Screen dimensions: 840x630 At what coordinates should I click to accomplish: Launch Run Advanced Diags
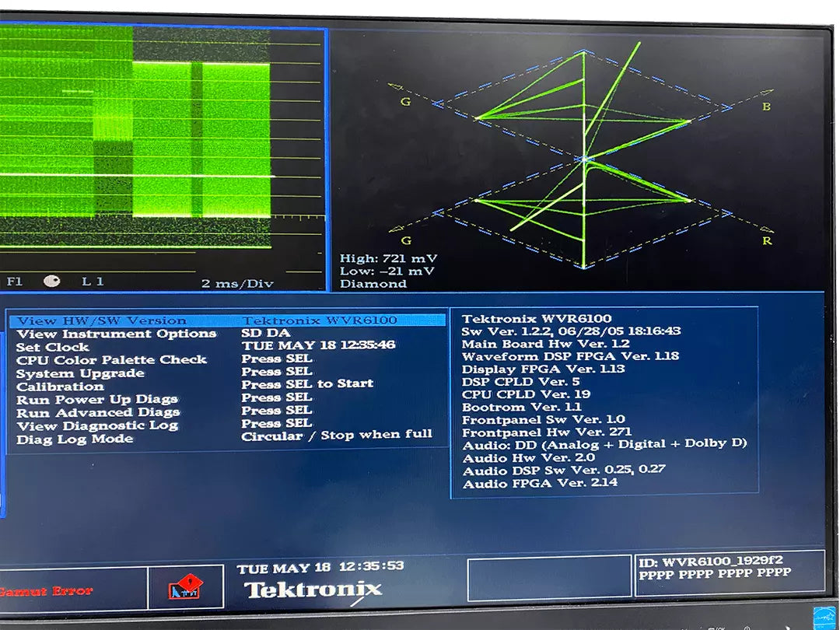tap(98, 413)
